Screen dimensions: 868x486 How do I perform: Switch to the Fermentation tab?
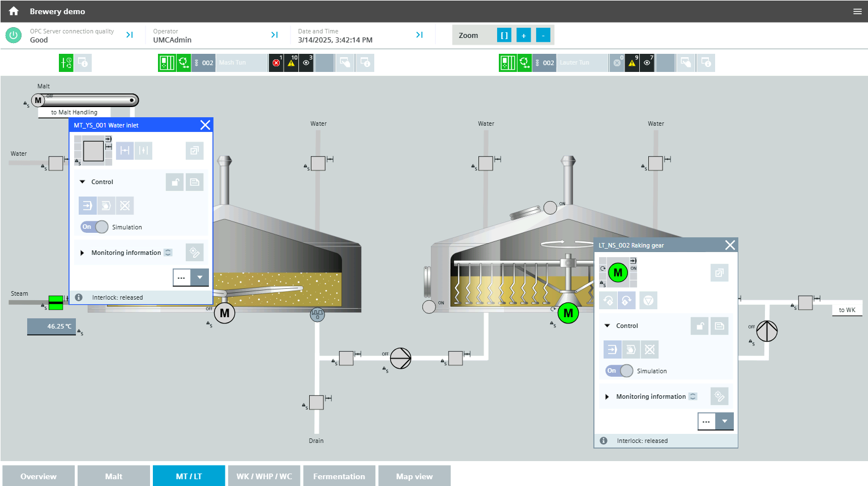click(x=339, y=476)
